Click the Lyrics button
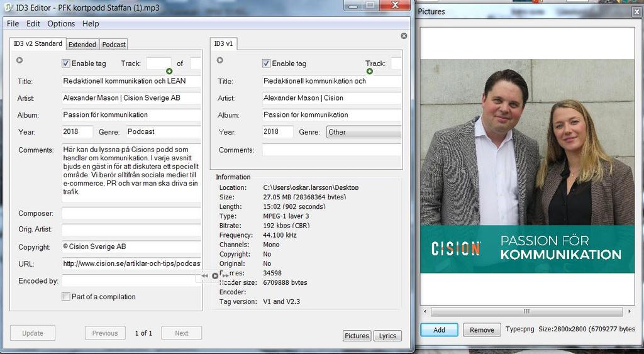Viewport: 644px width, 354px height. point(387,336)
